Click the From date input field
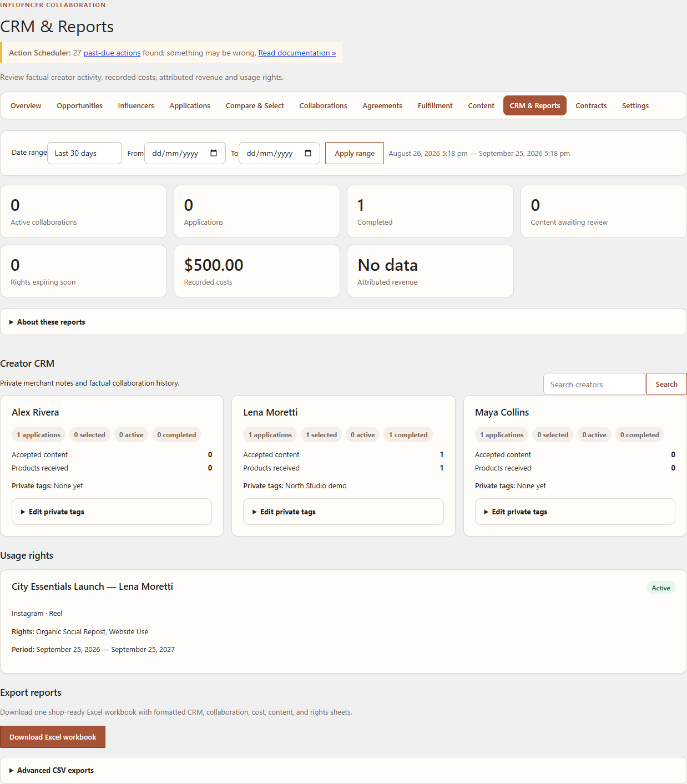 (185, 153)
